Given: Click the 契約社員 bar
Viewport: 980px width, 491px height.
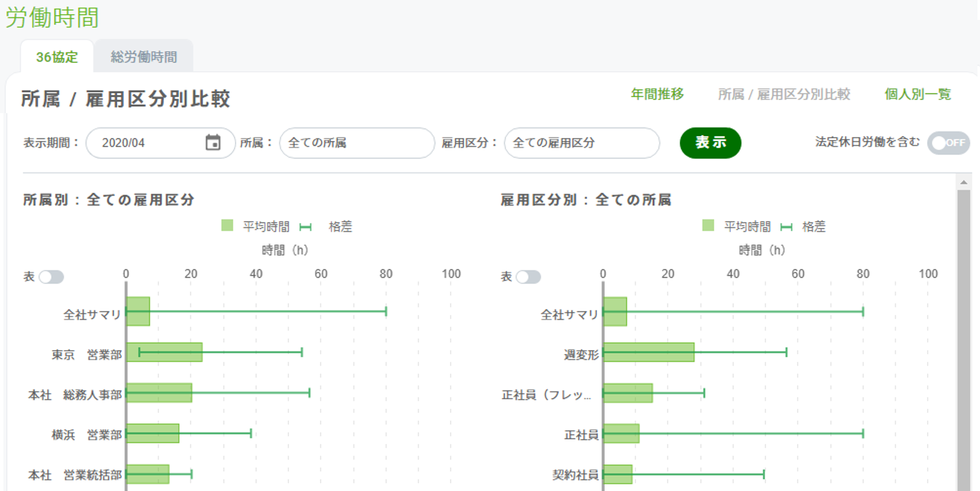Looking at the screenshot, I should [618, 474].
